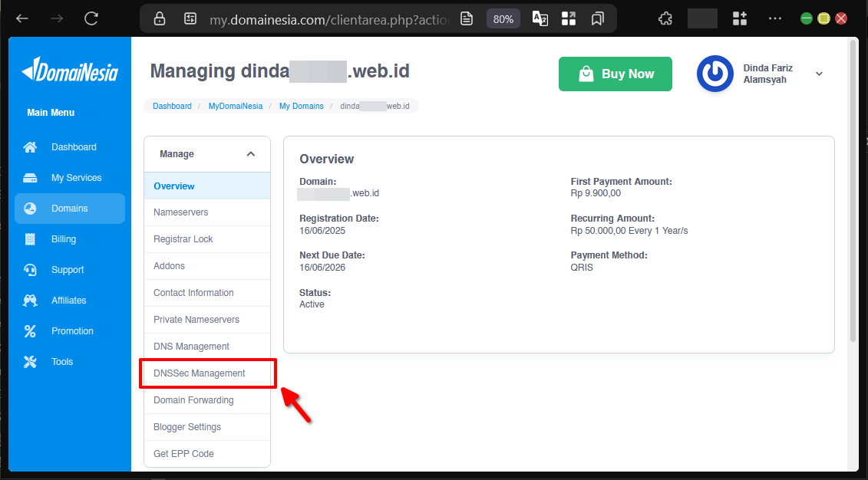Reload the page with refresh icon
The height and width of the screenshot is (480, 868).
(91, 19)
